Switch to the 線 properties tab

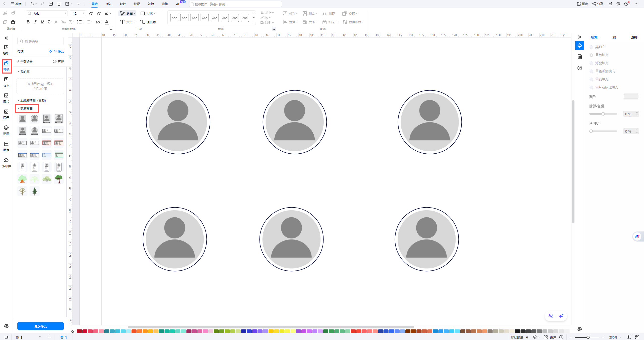click(x=614, y=37)
